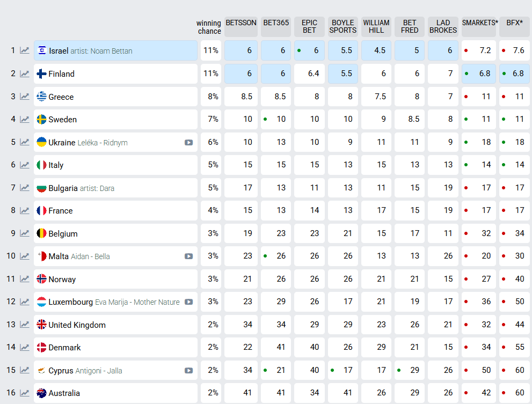532x404 pixels.
Task: Play the video for Malta's entry
Action: (x=188, y=256)
